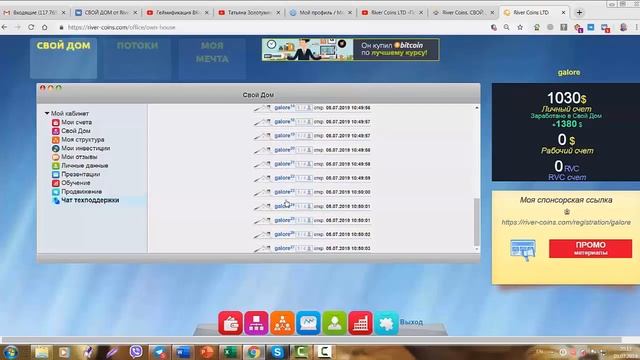This screenshot has width=640, height=360.
Task: Click the galore username at top right
Action: [x=569, y=72]
